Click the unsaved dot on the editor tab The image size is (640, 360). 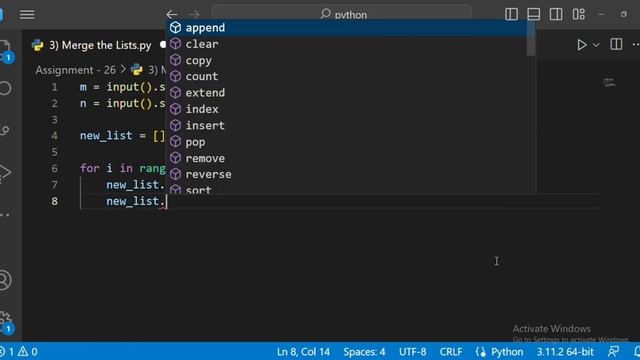(x=163, y=44)
